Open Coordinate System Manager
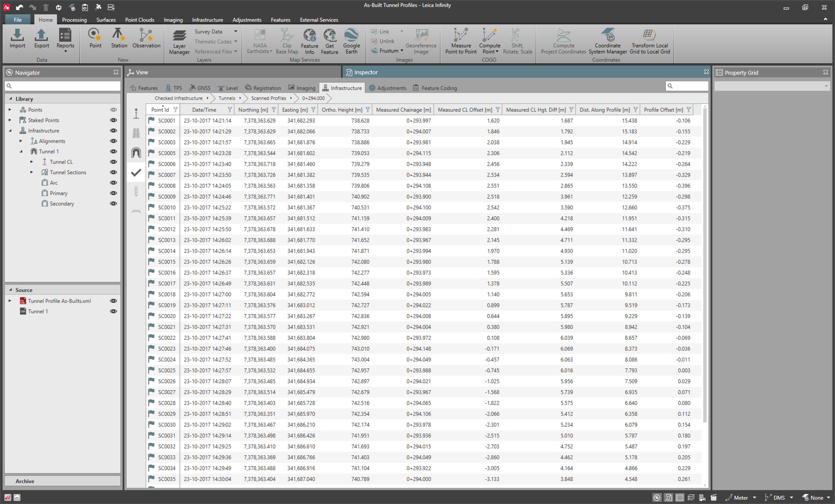835x504 pixels. (x=608, y=41)
